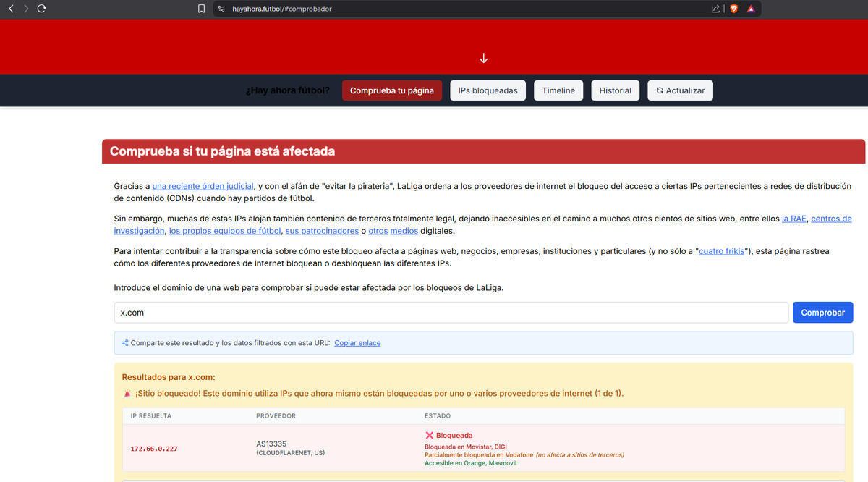Bookmark this page with the bookmark icon
868x482 pixels.
pos(202,9)
